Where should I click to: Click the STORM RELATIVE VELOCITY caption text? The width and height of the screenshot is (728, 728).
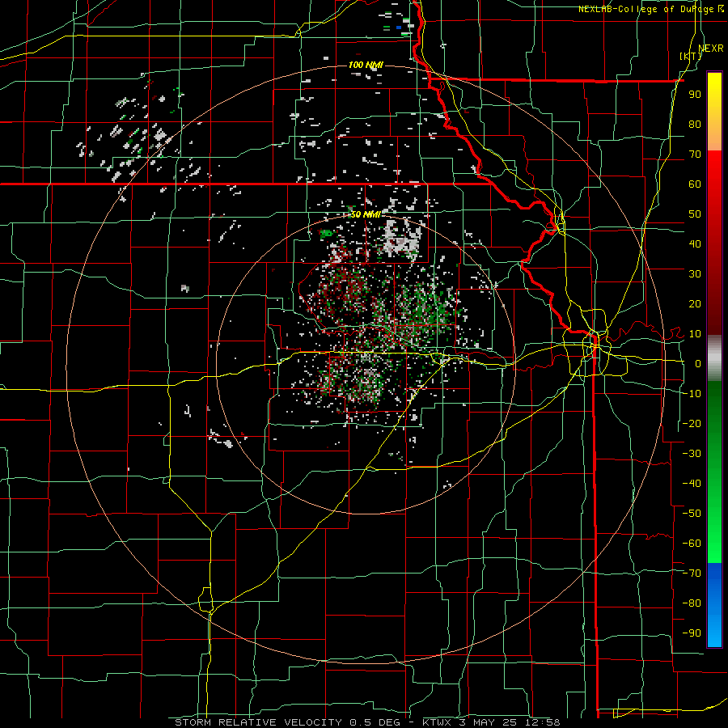(258, 722)
